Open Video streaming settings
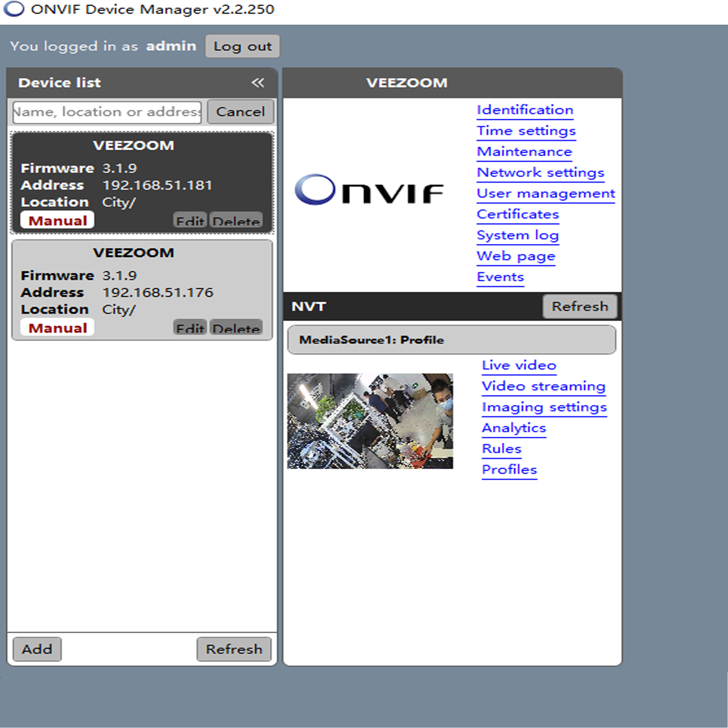 pos(543,386)
